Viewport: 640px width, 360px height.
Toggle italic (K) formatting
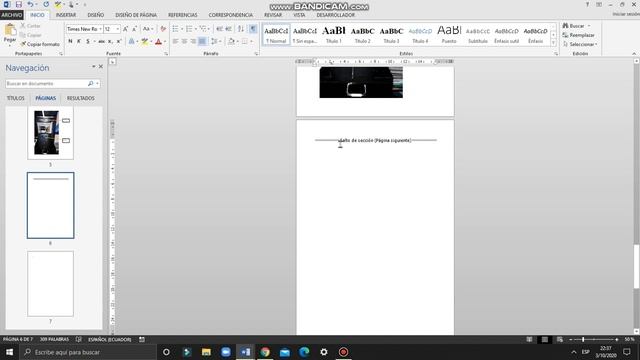79,41
